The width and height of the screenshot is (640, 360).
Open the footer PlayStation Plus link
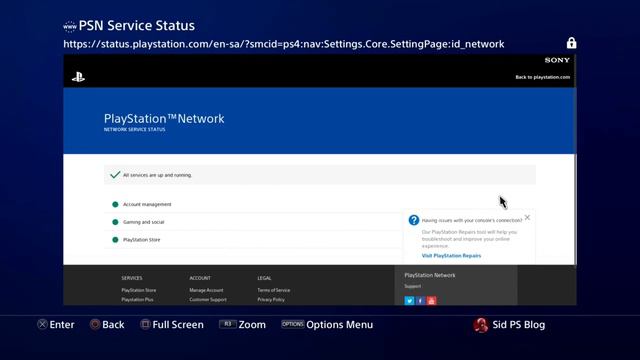(x=137, y=300)
